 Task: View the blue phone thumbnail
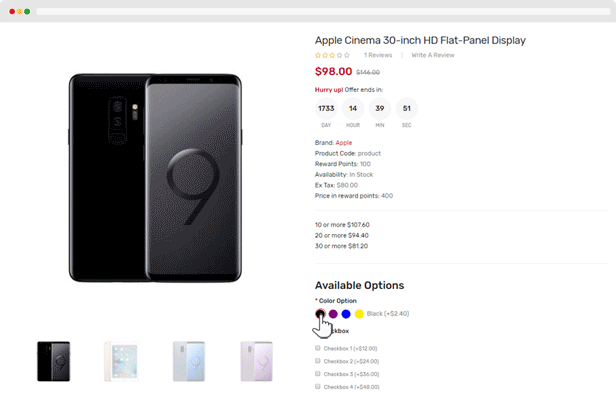[x=189, y=361]
